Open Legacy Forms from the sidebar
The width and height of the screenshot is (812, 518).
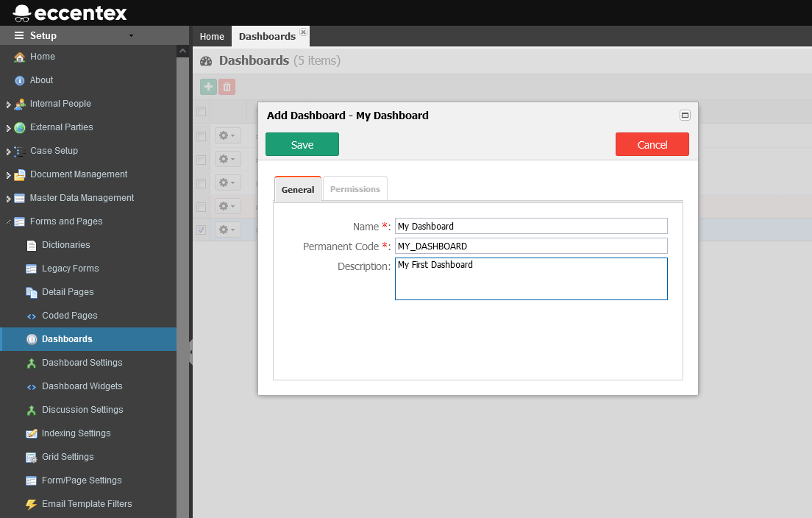[x=71, y=269]
